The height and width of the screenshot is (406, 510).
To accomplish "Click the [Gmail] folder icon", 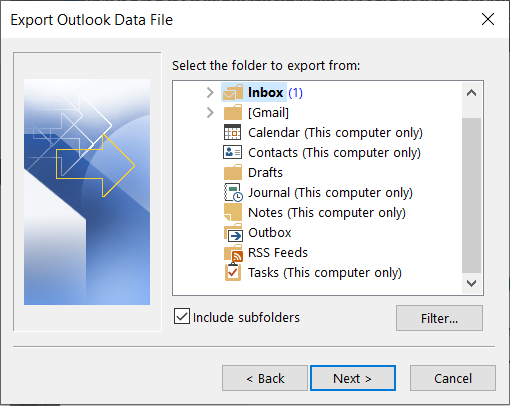I will tap(233, 112).
